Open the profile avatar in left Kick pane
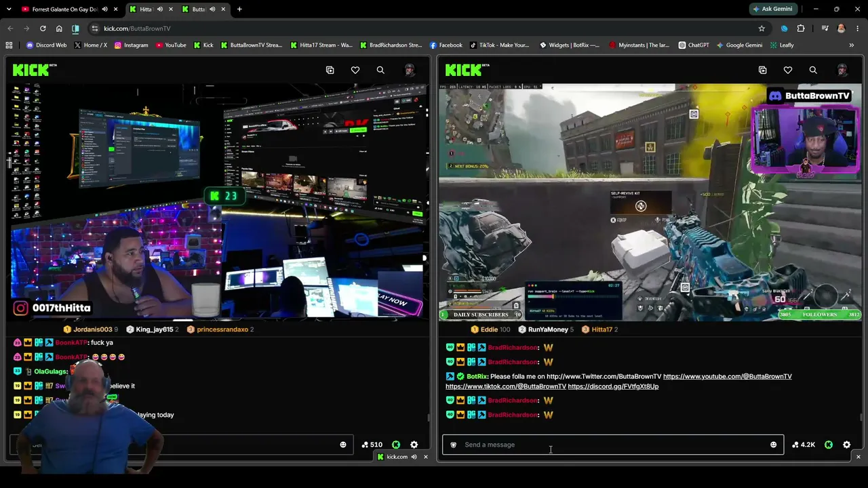Image resolution: width=868 pixels, height=488 pixels. tap(410, 70)
